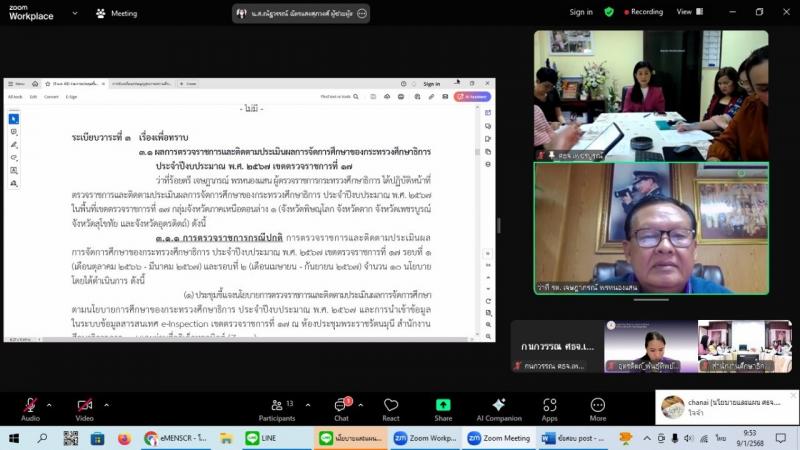Switch to the Meeting tab
The image size is (800, 450).
(117, 13)
